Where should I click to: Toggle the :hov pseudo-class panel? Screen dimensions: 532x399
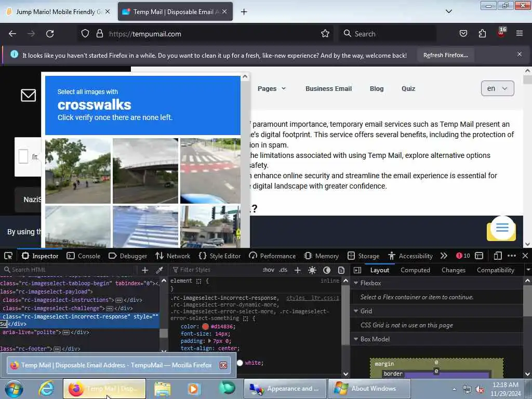click(x=269, y=270)
